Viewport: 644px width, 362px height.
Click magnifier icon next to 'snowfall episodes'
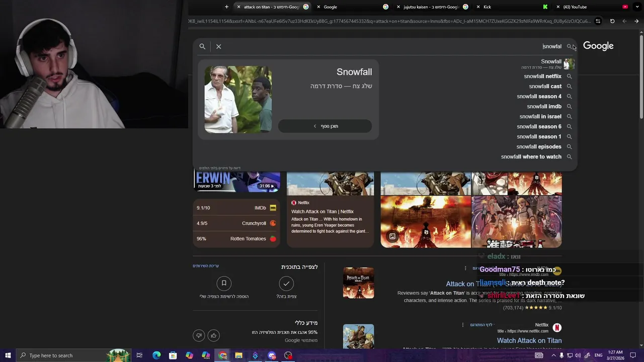point(570,147)
